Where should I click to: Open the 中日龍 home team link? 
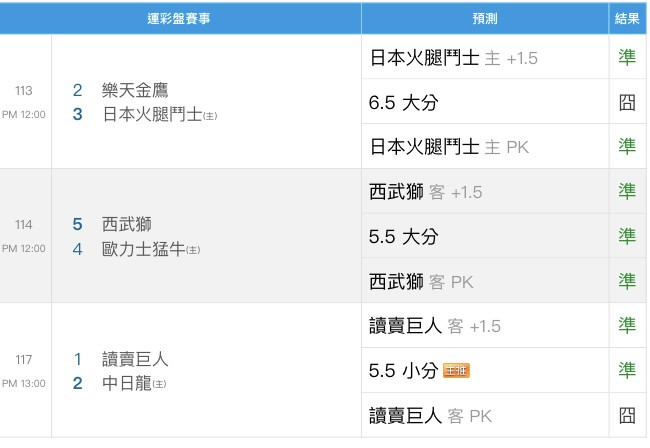coord(128,383)
